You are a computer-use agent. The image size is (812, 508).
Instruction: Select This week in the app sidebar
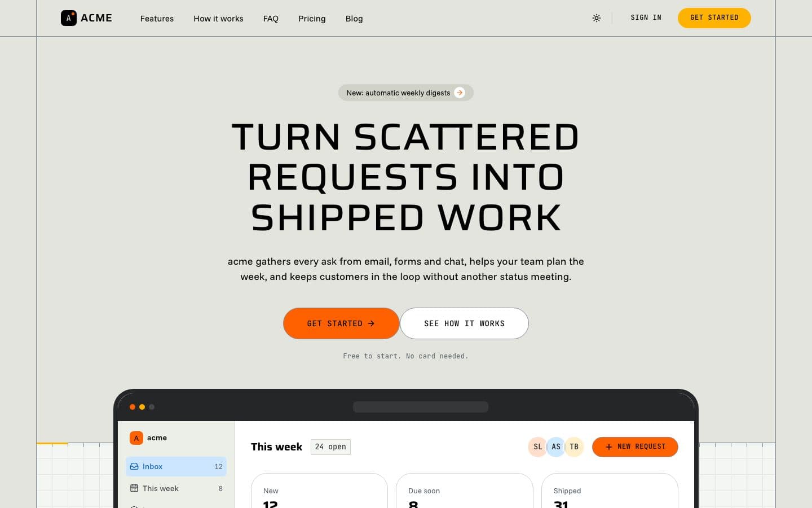[x=176, y=488]
